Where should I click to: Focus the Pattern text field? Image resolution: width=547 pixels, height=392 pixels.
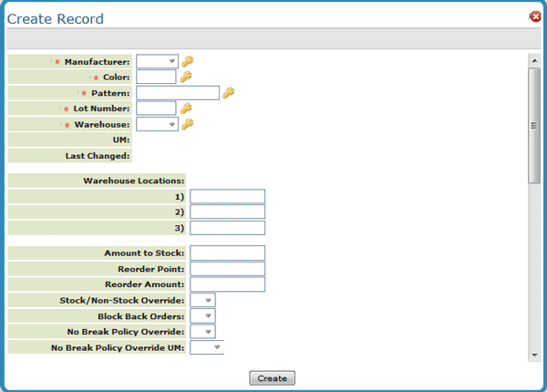(178, 93)
